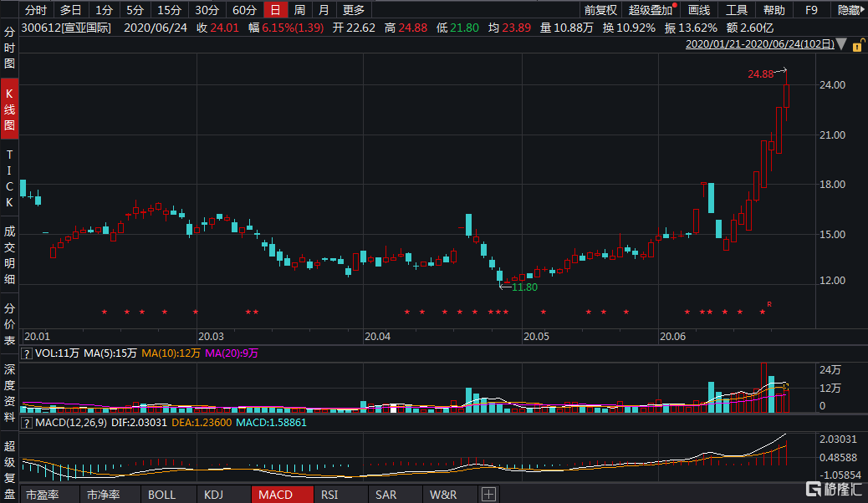Click the DIF:2.03031 value label
The height and width of the screenshot is (503, 868).
coord(139,423)
